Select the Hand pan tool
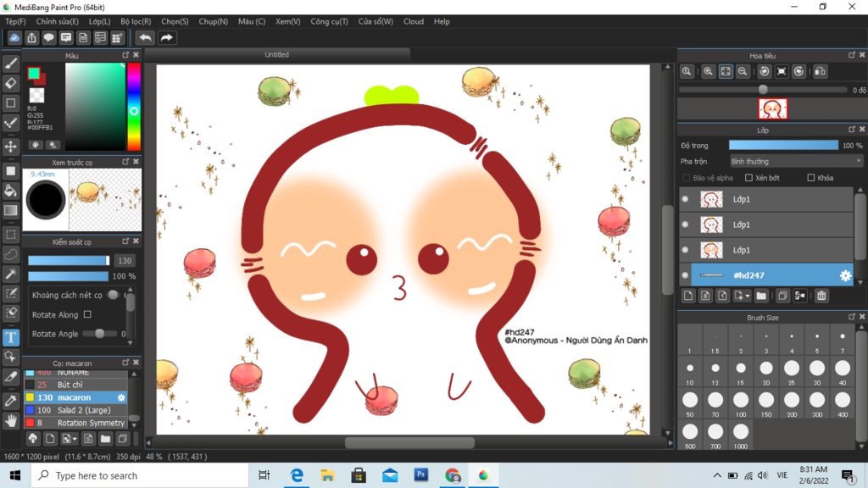 pos(10,421)
